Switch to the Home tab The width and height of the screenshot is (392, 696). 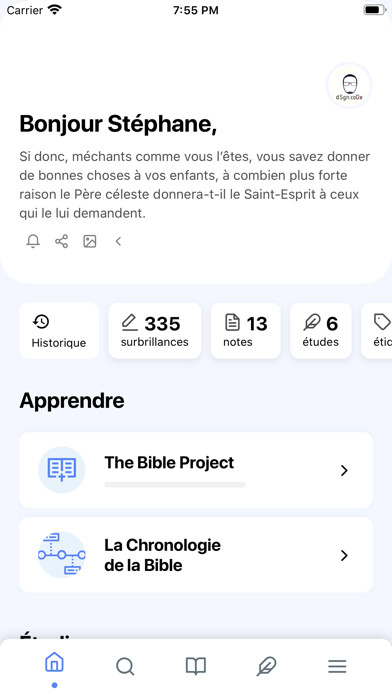tap(54, 665)
